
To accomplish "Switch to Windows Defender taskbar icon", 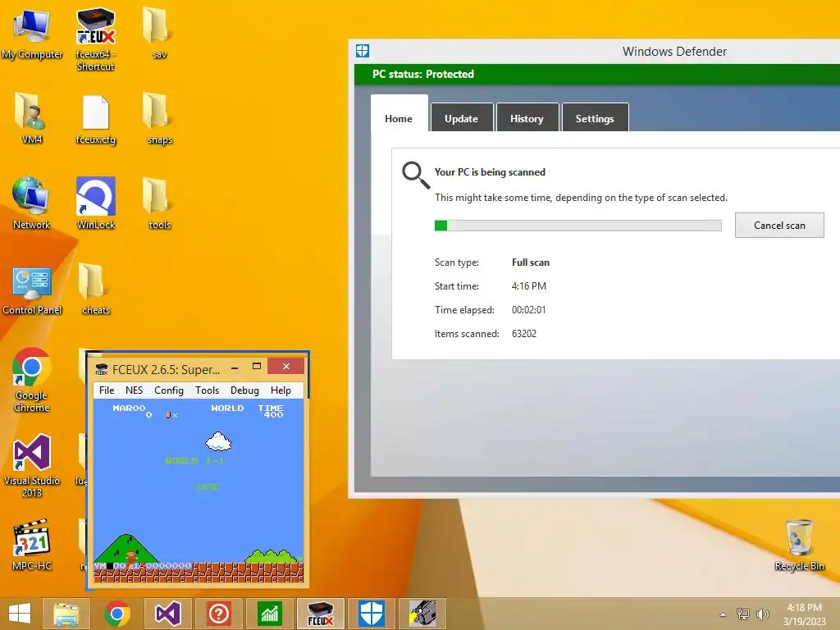I will [x=372, y=613].
